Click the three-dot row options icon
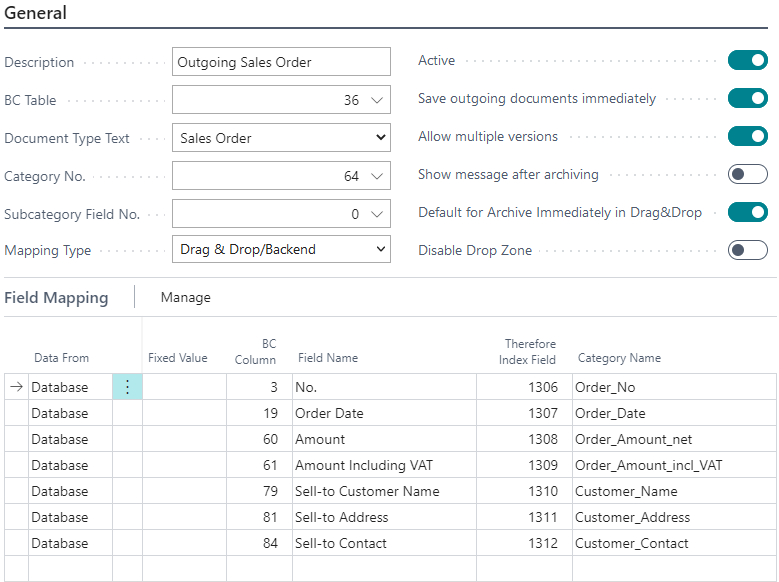The image size is (779, 582). coord(127,387)
